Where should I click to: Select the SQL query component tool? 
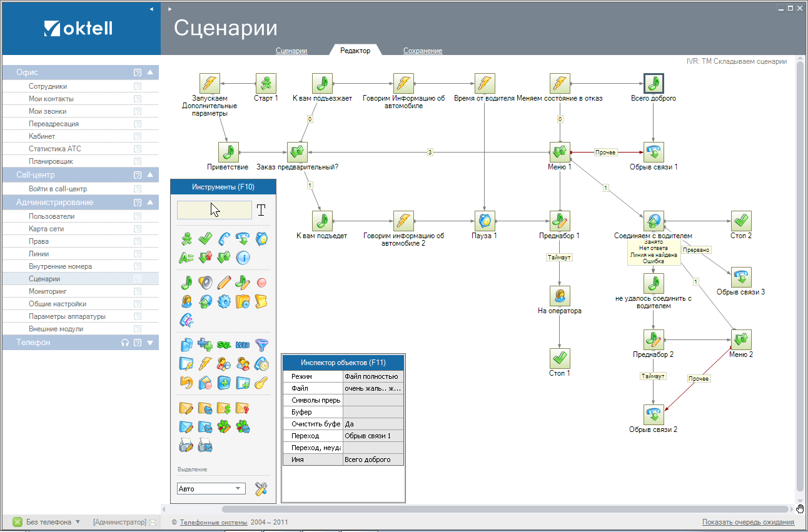click(x=225, y=344)
